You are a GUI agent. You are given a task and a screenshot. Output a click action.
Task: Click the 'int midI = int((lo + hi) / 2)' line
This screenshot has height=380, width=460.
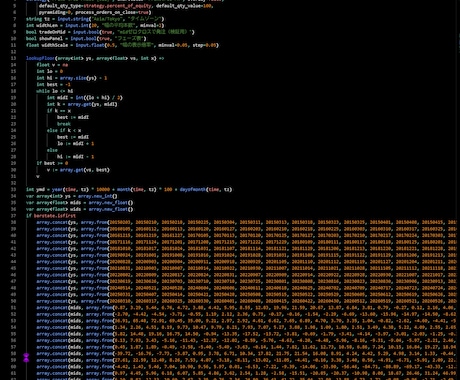pos(85,98)
